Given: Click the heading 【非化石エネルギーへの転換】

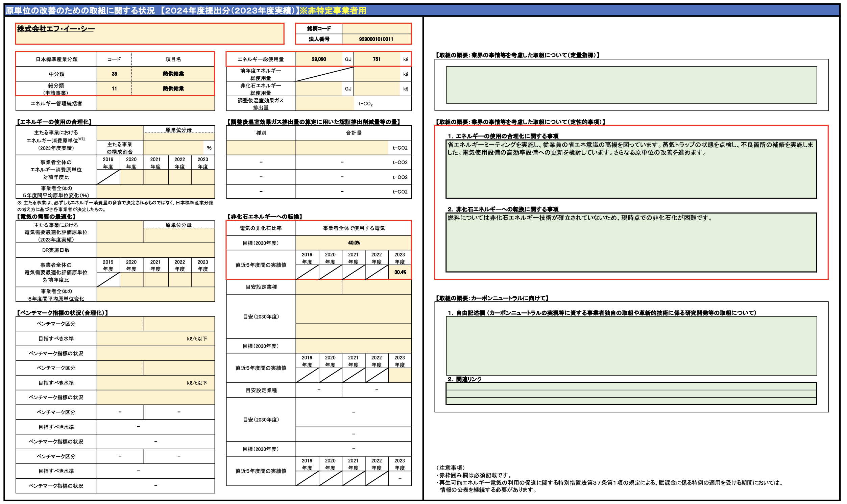Looking at the screenshot, I should click(265, 217).
